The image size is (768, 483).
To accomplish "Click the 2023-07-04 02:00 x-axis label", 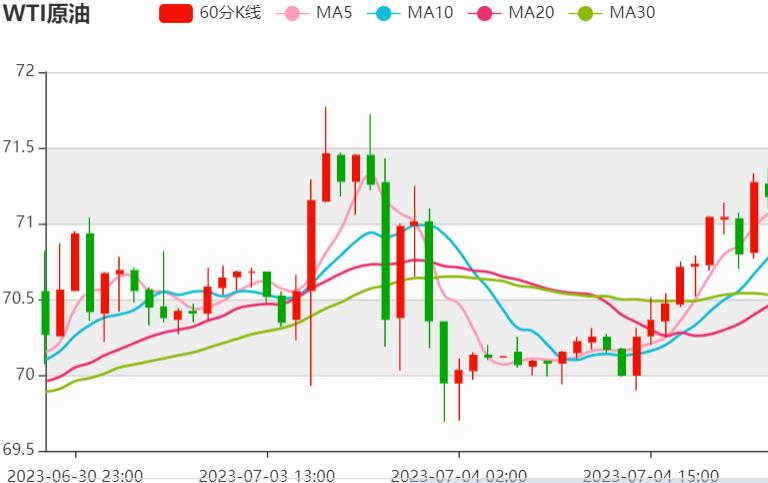I will click(459, 476).
